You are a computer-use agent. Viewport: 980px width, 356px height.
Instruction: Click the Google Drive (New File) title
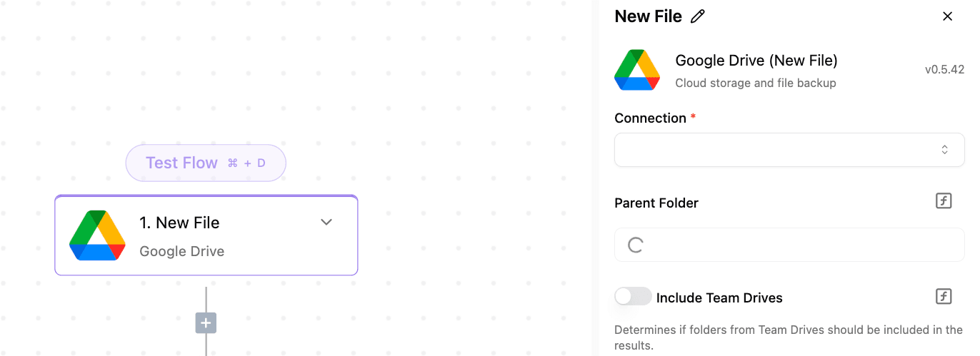point(756,61)
